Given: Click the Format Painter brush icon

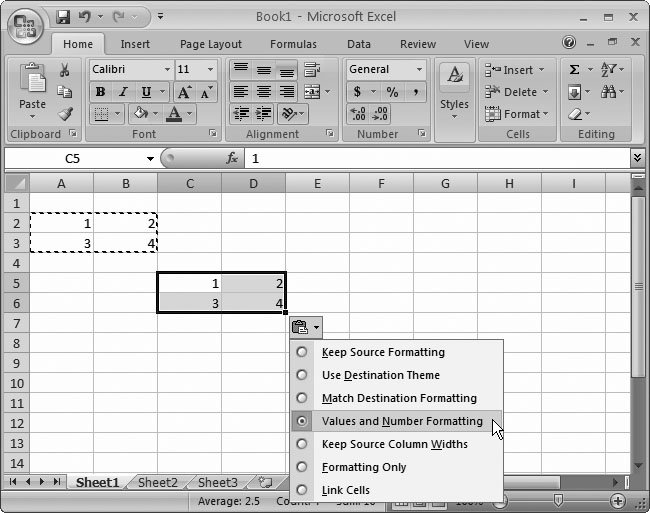Looking at the screenshot, I should click(65, 114).
